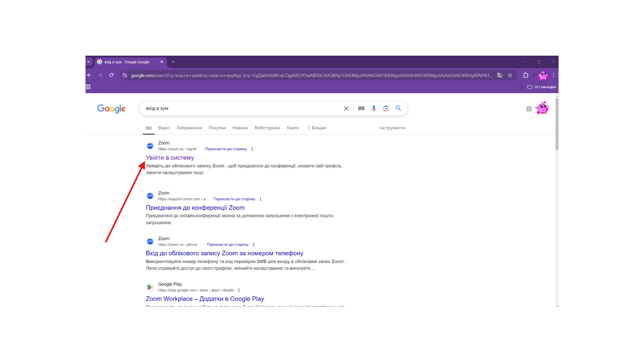
Task: Open the site information icon in address bar
Action: pyautogui.click(x=125, y=75)
